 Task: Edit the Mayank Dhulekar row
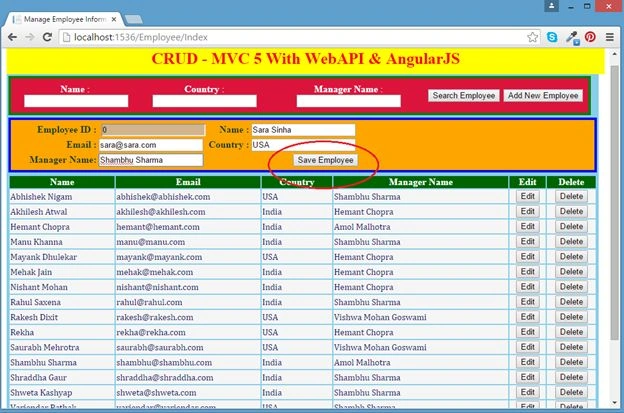(528, 257)
